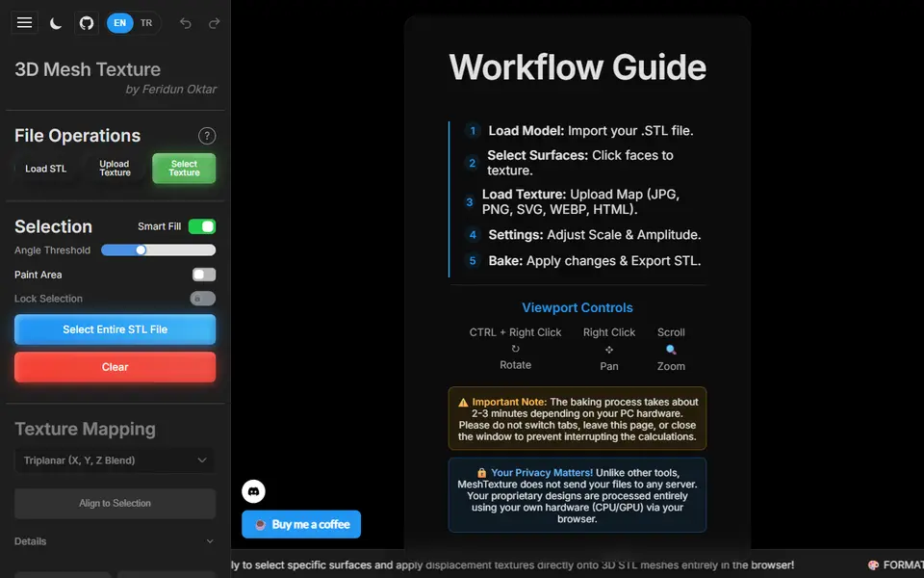Click the 'Load Texture:' step text
This screenshot has height=578, width=924.
524,195
